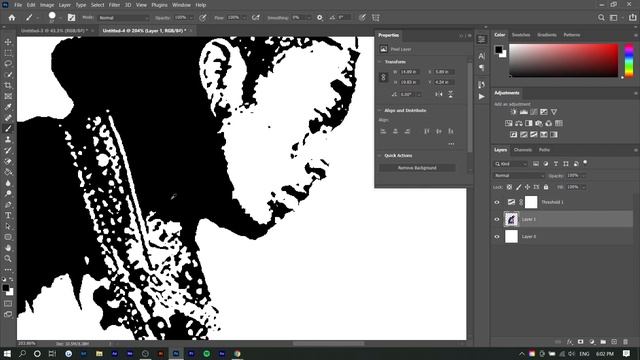Click Remove Background button

tap(417, 168)
